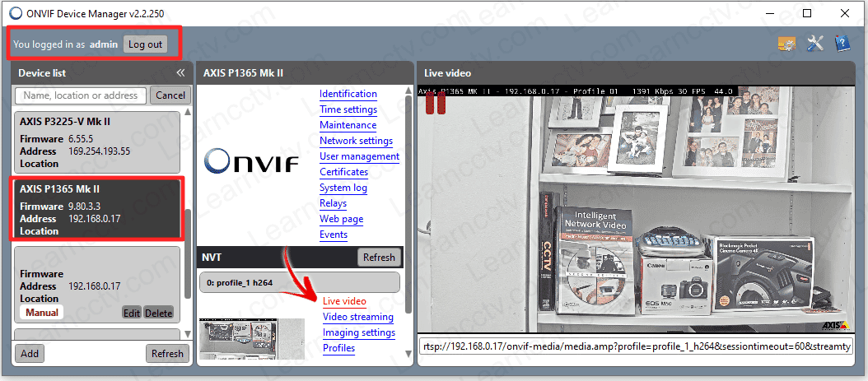Add a new device
868x381 pixels.
tap(30, 353)
